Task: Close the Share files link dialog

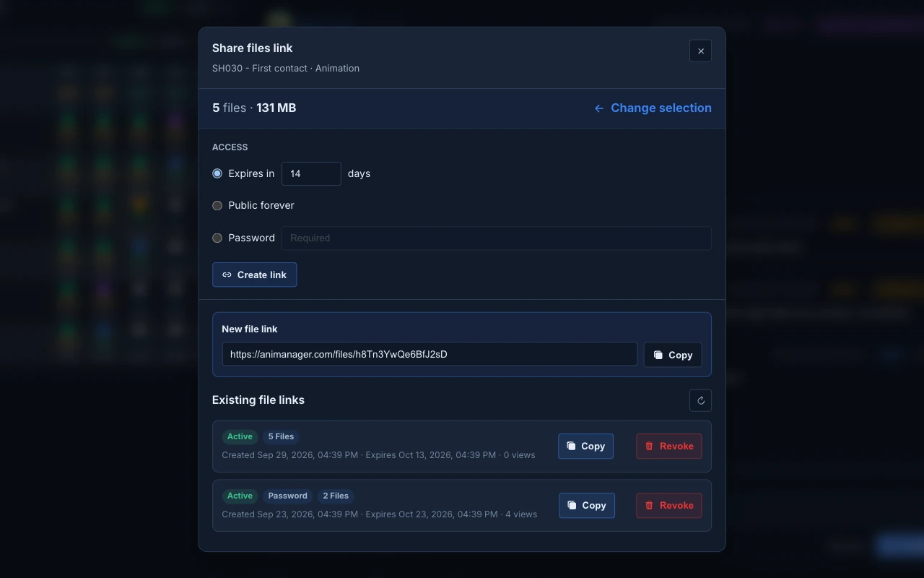Action: [x=700, y=51]
